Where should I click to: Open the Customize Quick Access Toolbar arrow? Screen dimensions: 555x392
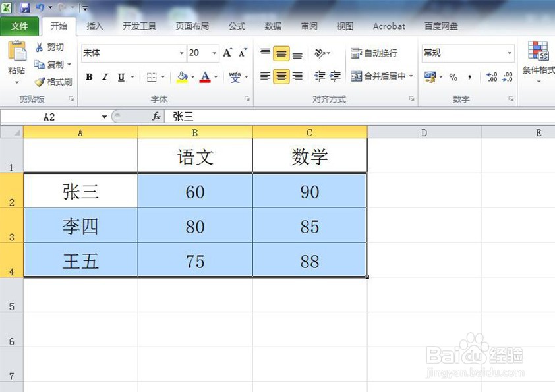pyautogui.click(x=85, y=7)
